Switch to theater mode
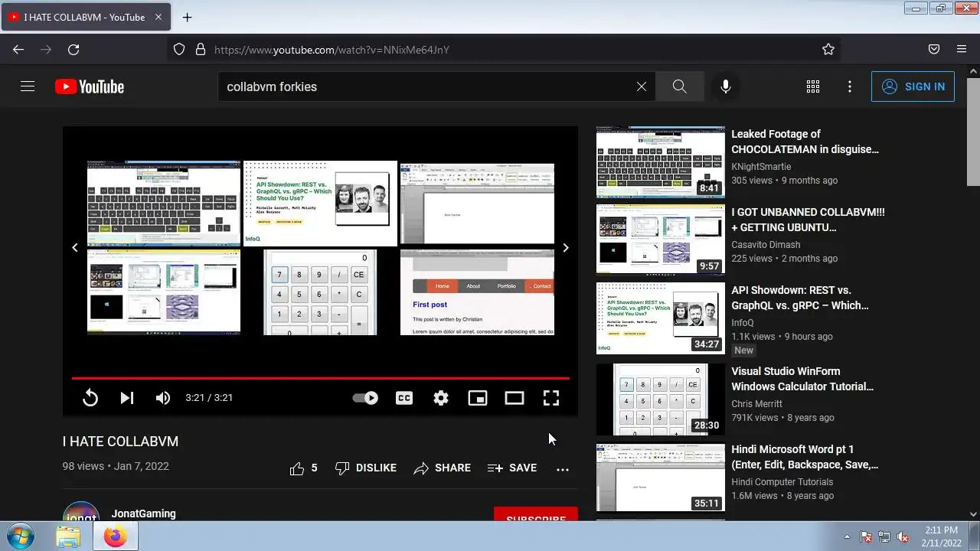The width and height of the screenshot is (980, 551). tap(514, 398)
